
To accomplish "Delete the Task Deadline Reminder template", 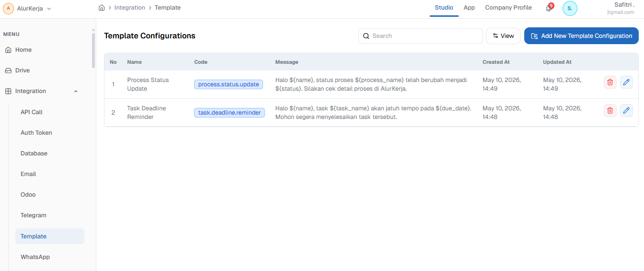I will [x=610, y=111].
